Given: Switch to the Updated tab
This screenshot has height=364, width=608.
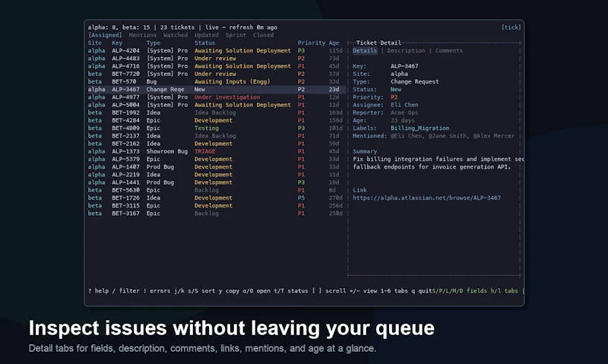Looking at the screenshot, I should [206, 35].
